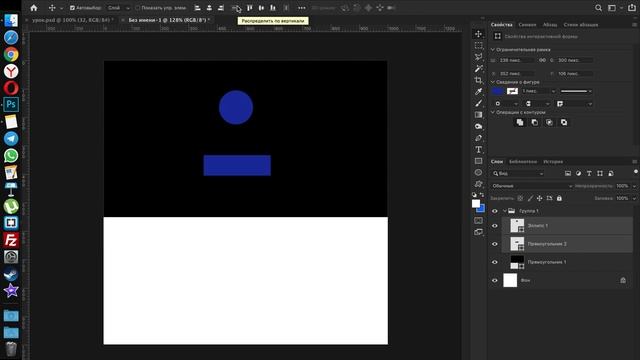640x360 pixels.
Task: Switch to the История tab
Action: coord(553,162)
